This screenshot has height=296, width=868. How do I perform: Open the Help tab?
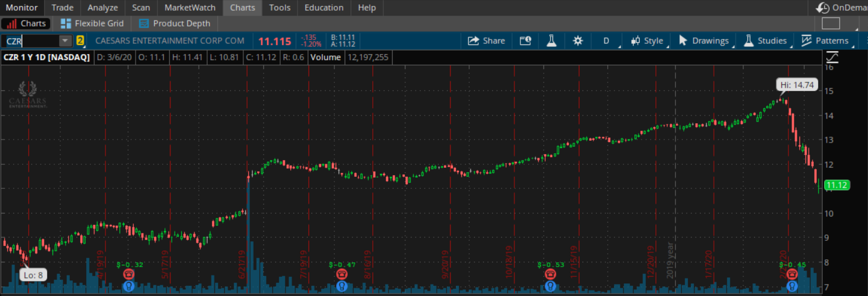367,8
